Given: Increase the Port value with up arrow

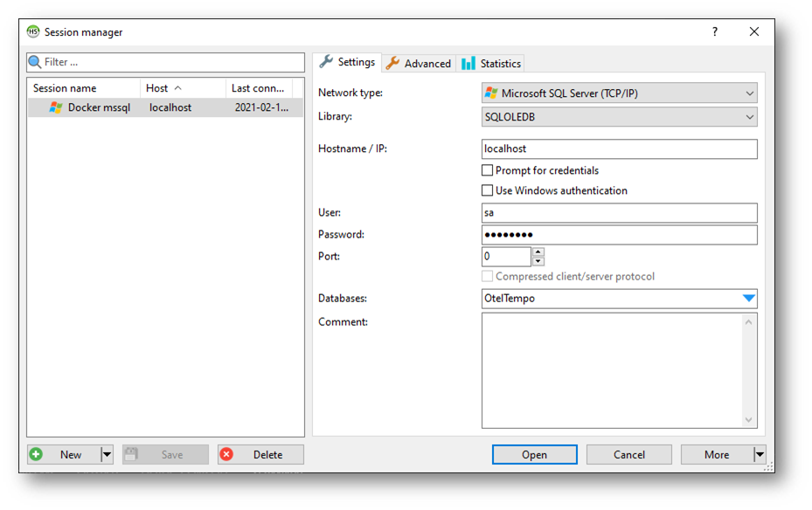Looking at the screenshot, I should tap(538, 252).
